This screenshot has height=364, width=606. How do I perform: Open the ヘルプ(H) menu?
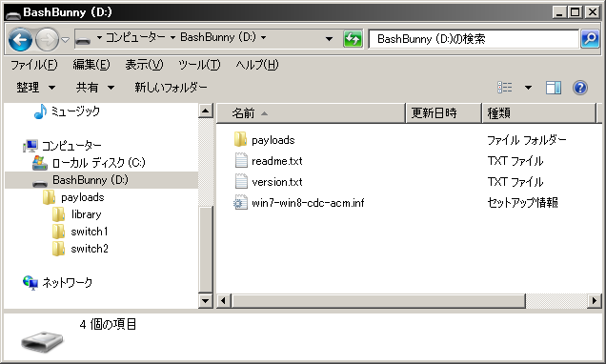pos(257,65)
